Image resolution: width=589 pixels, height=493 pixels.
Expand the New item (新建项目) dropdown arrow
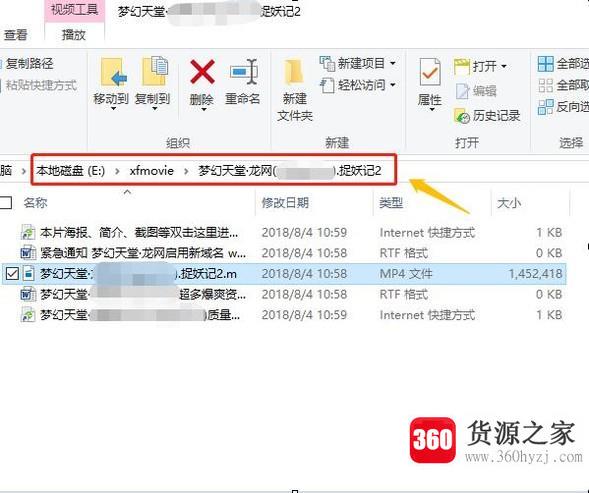pyautogui.click(x=393, y=64)
